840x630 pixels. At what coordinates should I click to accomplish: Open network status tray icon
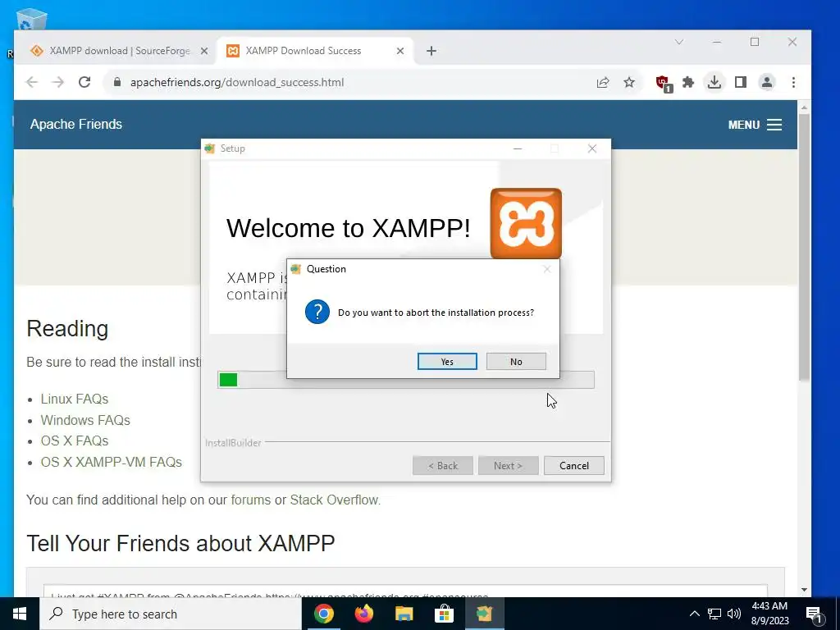click(x=714, y=614)
